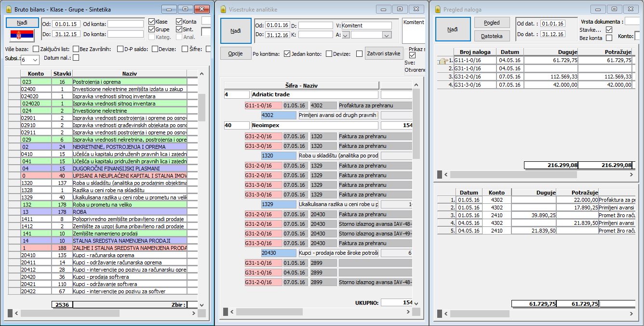
Task: Maximize the Pregled naloga window
Action: [x=614, y=9]
